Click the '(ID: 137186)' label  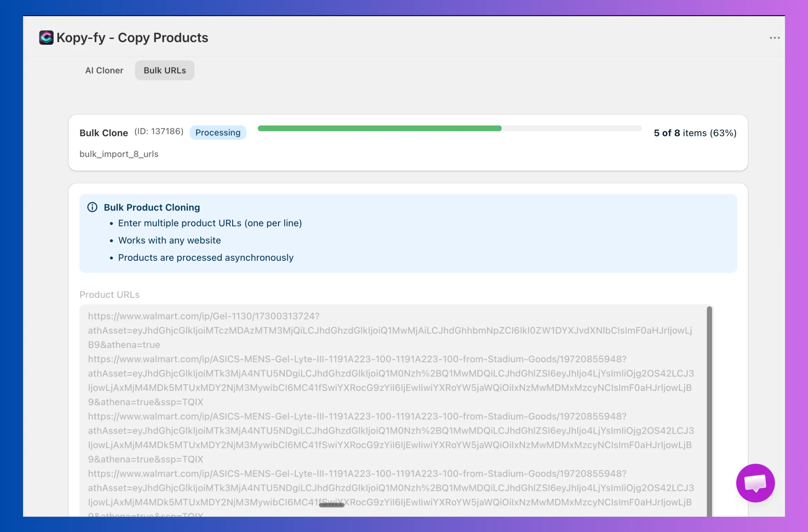pyautogui.click(x=159, y=131)
